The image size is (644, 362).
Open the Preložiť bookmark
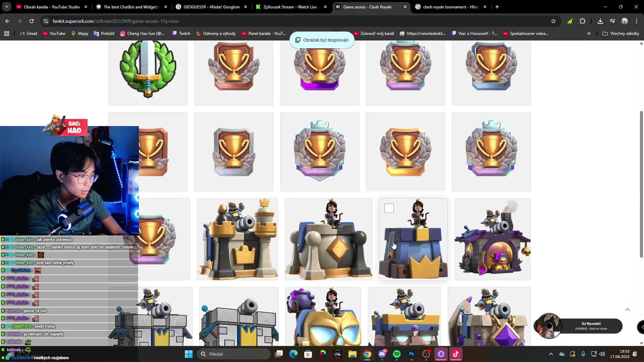103,34
